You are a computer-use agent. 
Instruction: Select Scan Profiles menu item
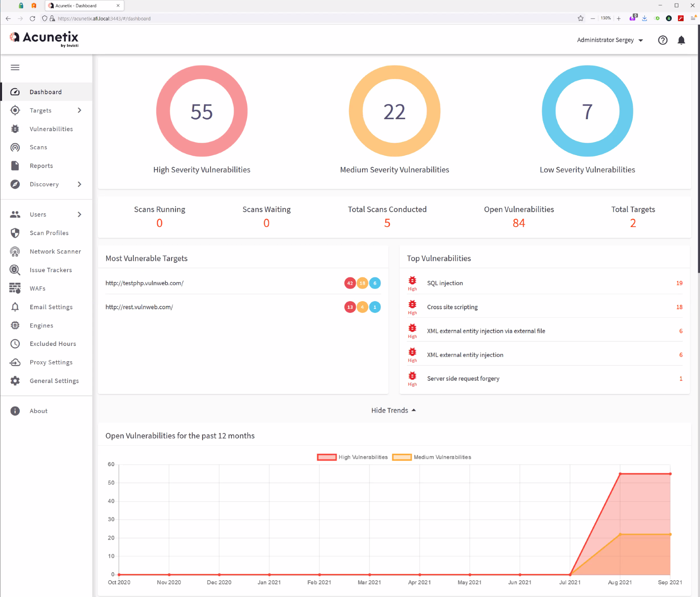tap(49, 233)
